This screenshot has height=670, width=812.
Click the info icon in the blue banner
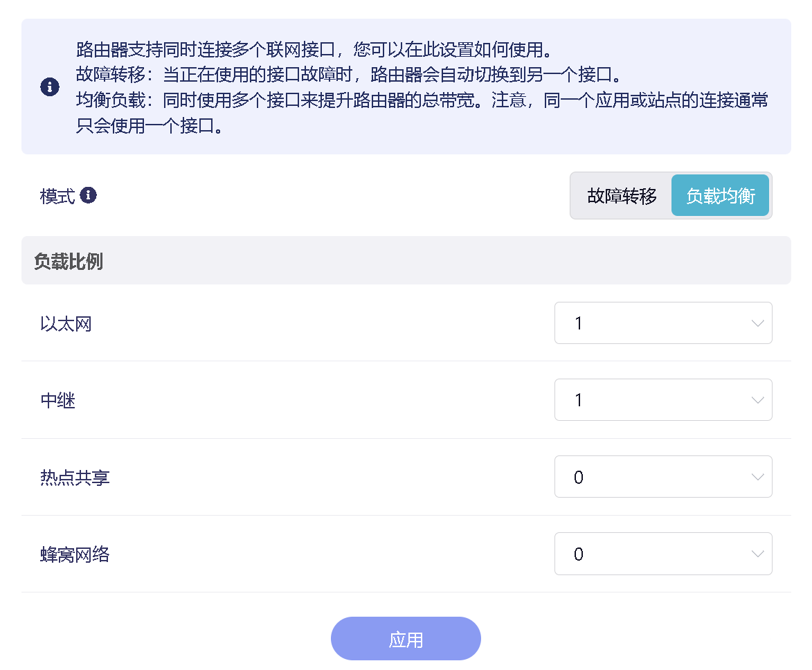50,87
